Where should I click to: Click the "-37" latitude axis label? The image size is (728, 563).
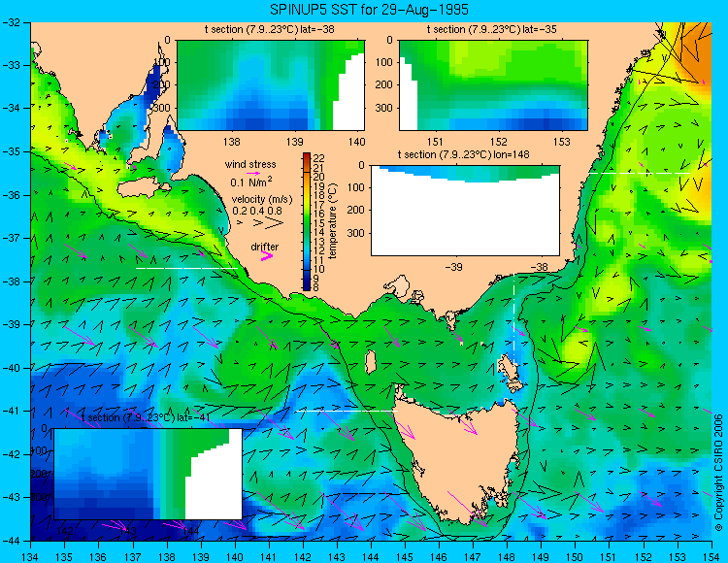point(11,238)
